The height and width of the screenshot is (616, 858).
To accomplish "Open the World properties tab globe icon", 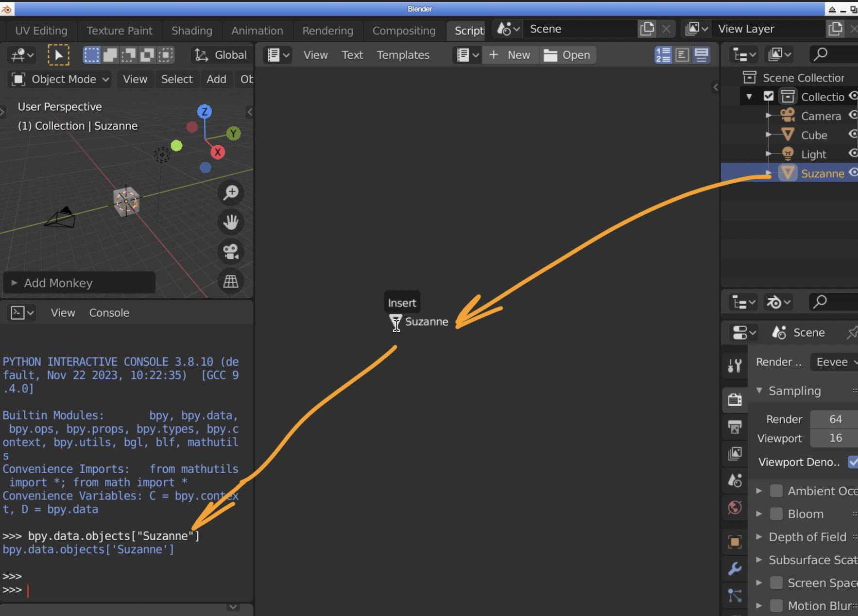I will pos(735,508).
